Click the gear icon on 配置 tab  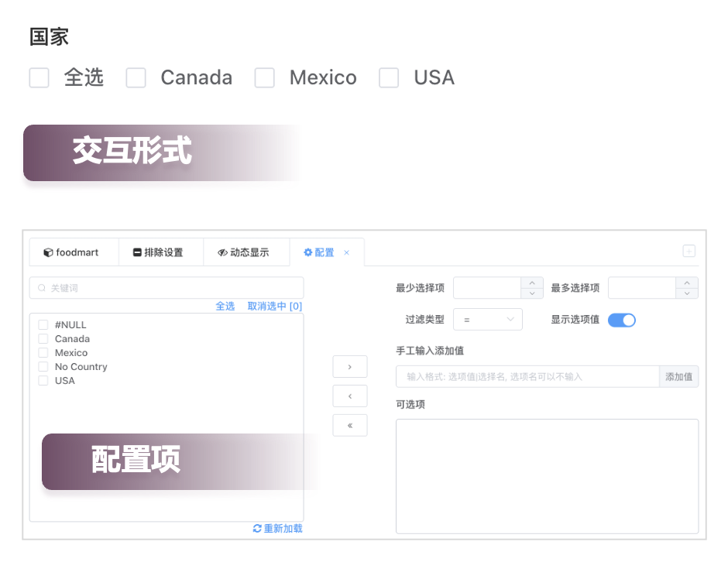[307, 252]
